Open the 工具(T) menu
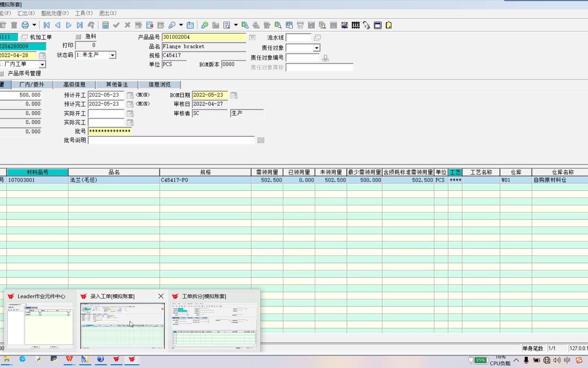The height and width of the screenshot is (368, 588). [x=84, y=13]
